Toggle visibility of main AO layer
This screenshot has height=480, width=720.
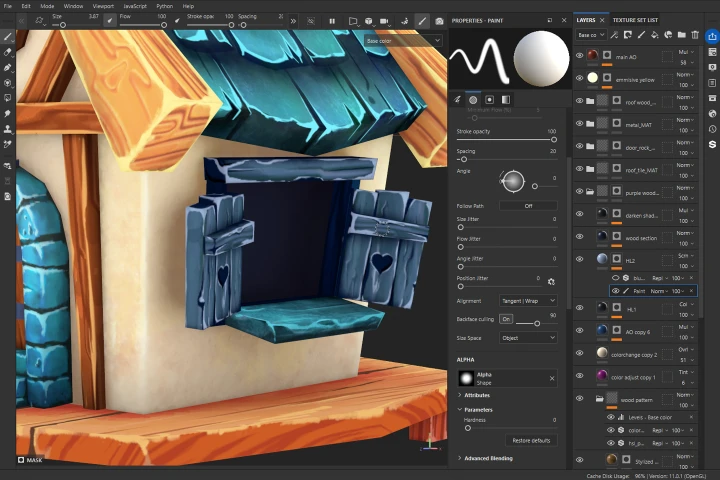click(x=579, y=56)
